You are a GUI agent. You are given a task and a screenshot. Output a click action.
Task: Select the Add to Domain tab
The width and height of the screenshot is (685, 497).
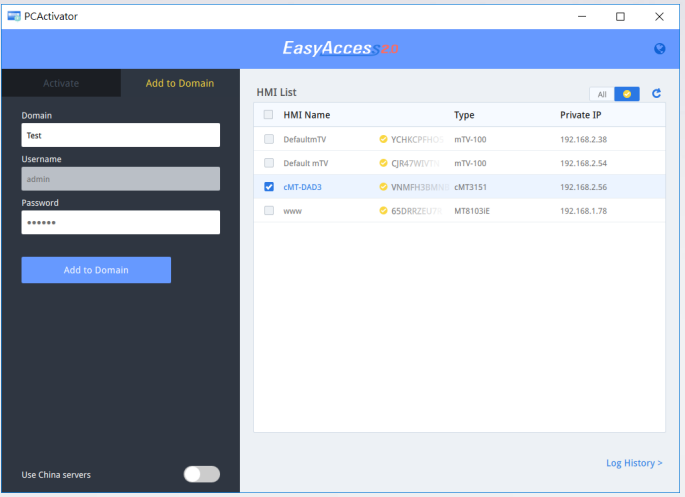180,83
